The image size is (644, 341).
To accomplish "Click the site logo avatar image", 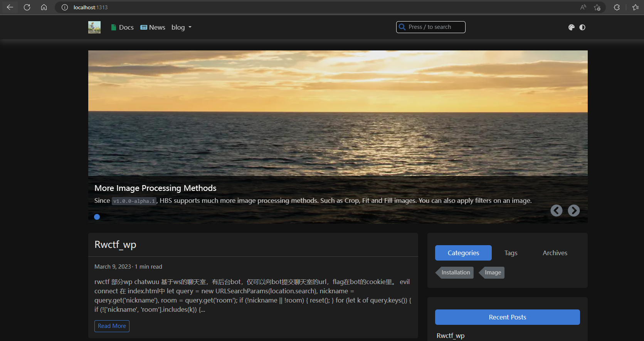I will click(x=94, y=27).
